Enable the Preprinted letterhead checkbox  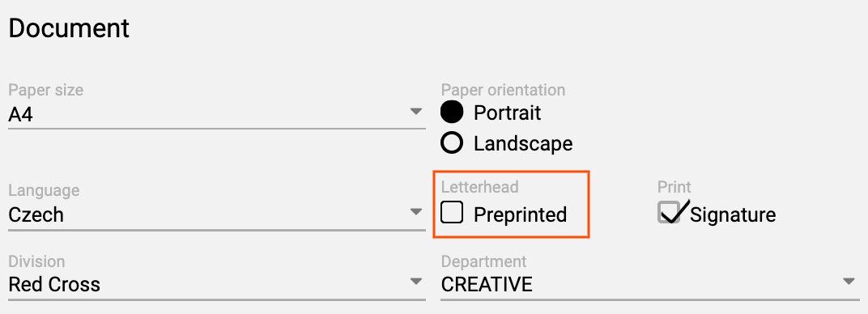point(452,212)
